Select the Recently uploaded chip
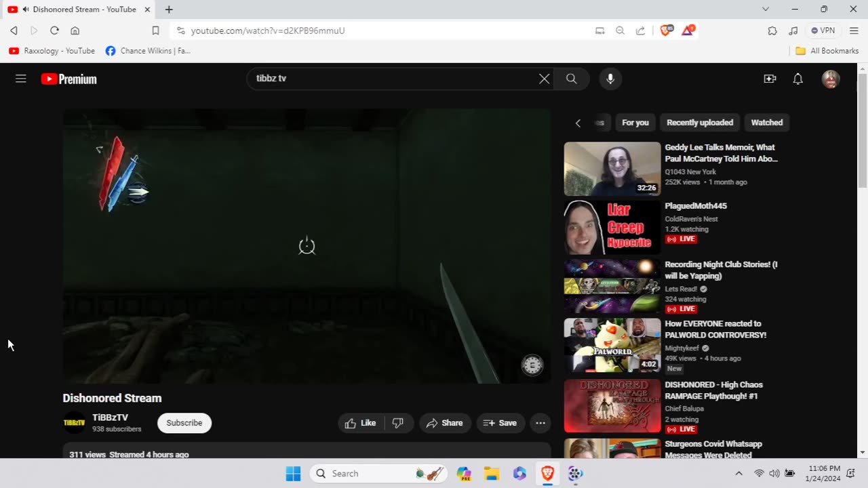The image size is (868, 488). click(x=700, y=123)
